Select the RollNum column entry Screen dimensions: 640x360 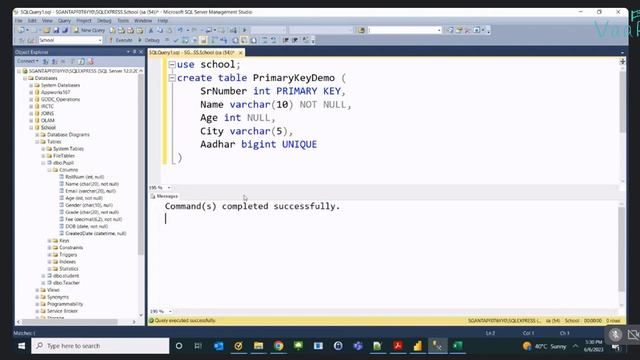point(84,177)
